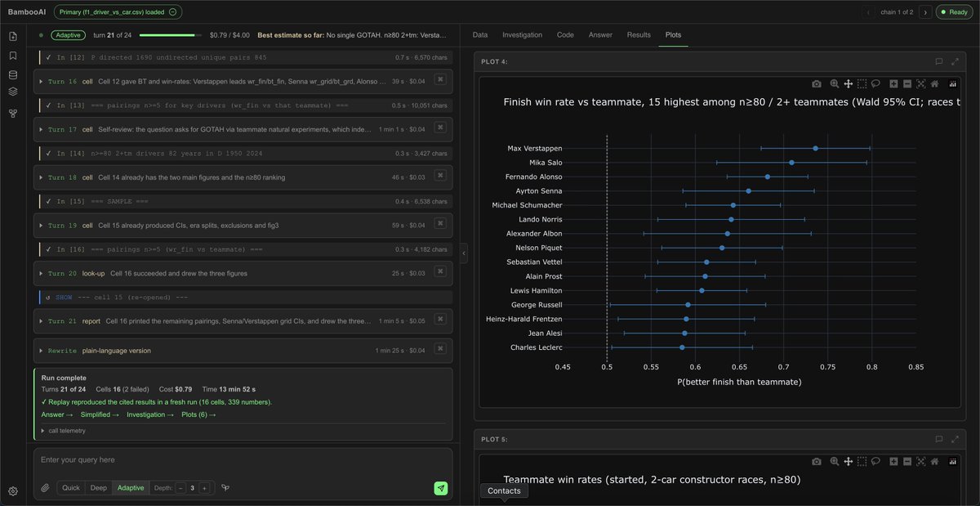Switch to the Data tab

[x=480, y=35]
